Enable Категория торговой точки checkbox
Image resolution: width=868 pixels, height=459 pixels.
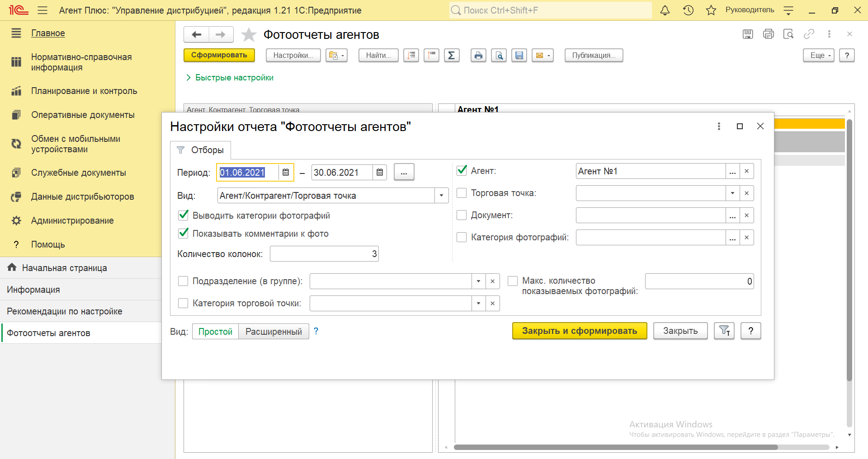click(183, 303)
